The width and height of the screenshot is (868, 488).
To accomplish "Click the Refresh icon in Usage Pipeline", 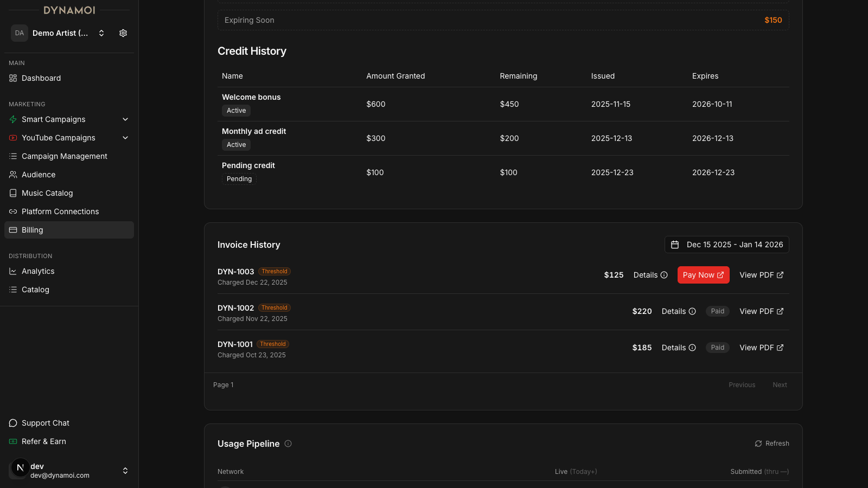I will coord(758,444).
